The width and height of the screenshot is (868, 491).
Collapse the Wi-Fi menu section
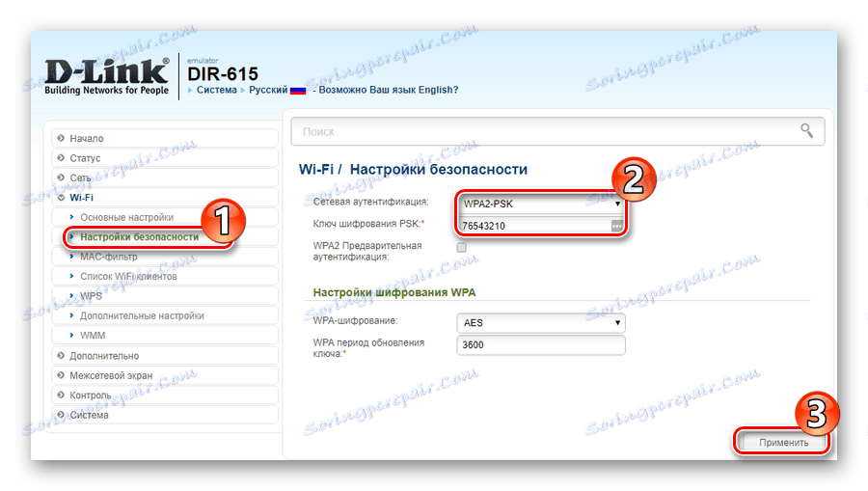coord(164,198)
